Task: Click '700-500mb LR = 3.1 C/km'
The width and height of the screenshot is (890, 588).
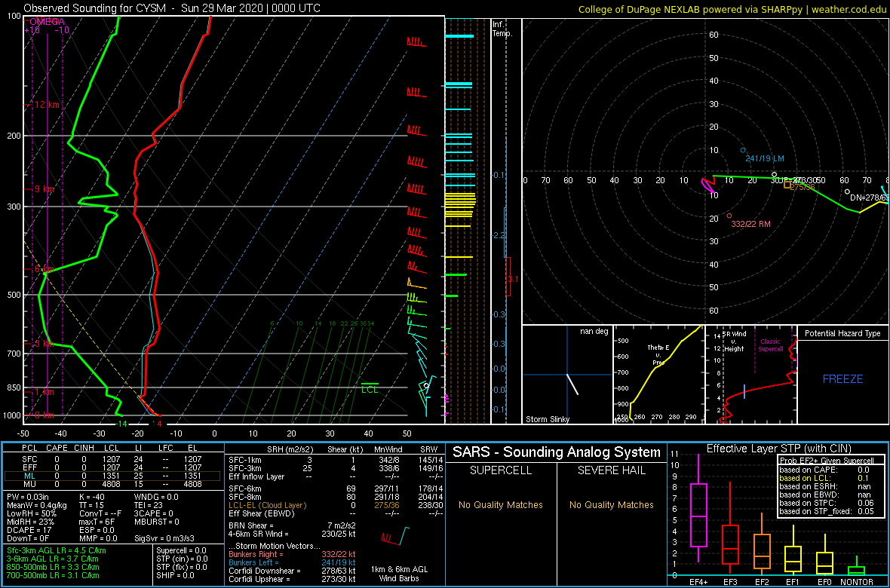Action: tap(54, 574)
